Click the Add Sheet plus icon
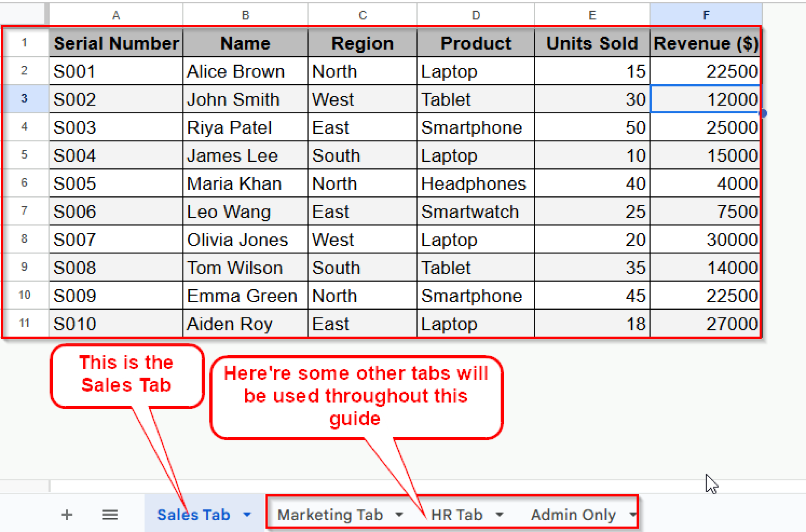806x532 pixels. (x=67, y=514)
